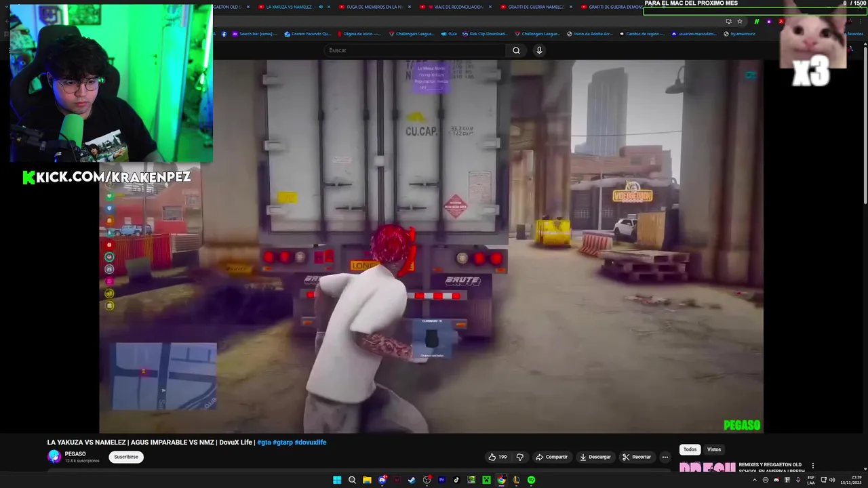Viewport: 868px width, 488px height.
Task: Like the video with thumbs up
Action: click(498, 457)
